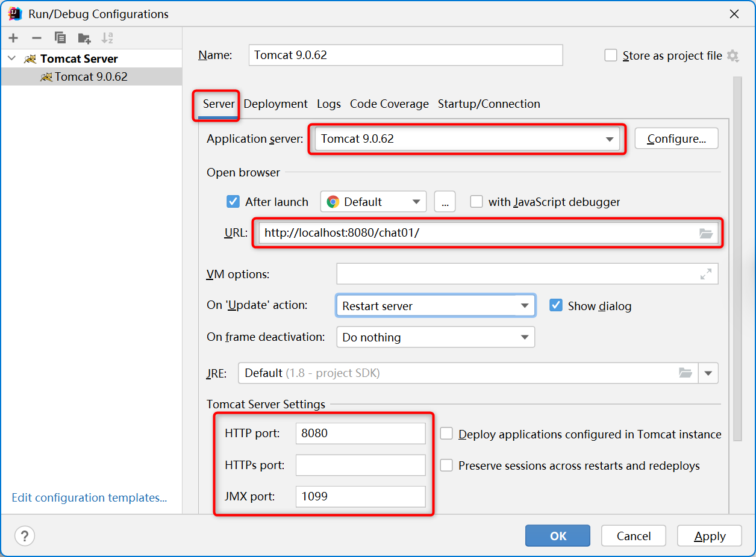The image size is (756, 557).
Task: Toggle After launch checkbox
Action: point(233,202)
